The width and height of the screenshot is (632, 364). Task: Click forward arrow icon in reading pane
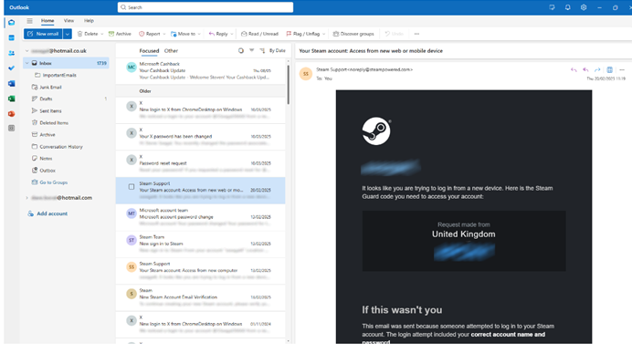(597, 69)
